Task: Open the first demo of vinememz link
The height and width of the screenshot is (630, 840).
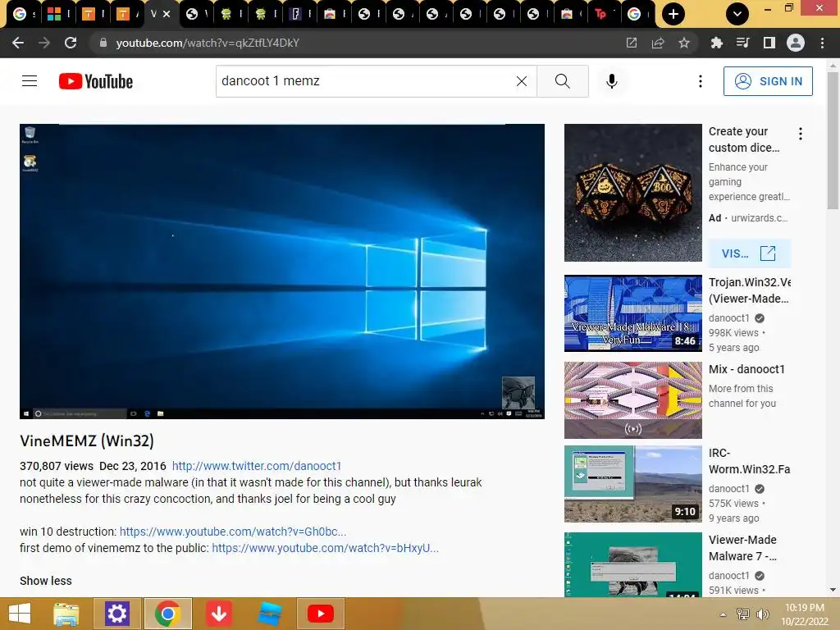Action: (x=325, y=548)
